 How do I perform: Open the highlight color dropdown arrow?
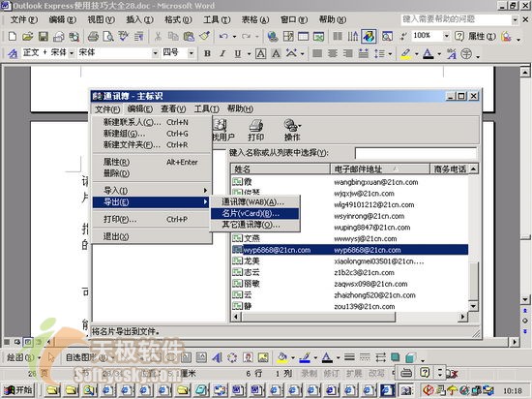pyautogui.click(x=416, y=53)
